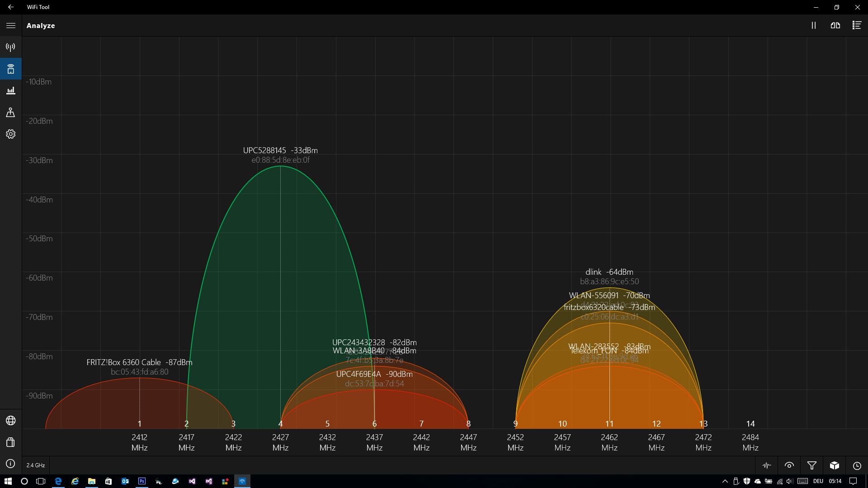Open the network filter funnel

point(812,465)
